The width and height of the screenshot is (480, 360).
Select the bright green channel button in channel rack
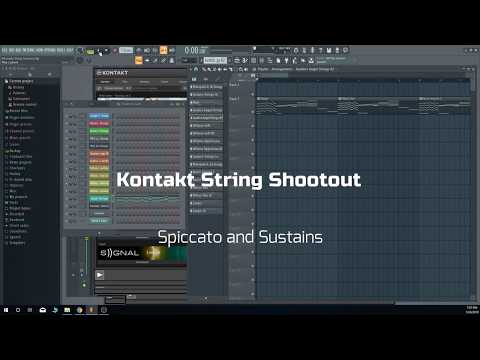(99, 131)
